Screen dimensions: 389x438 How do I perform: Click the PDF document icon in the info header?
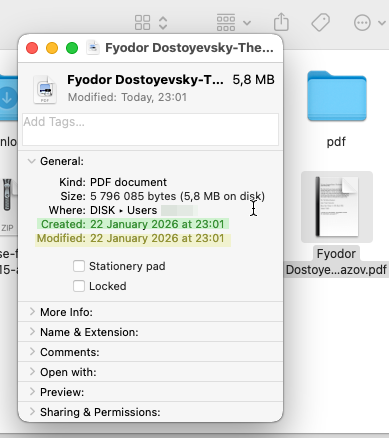[x=45, y=89]
